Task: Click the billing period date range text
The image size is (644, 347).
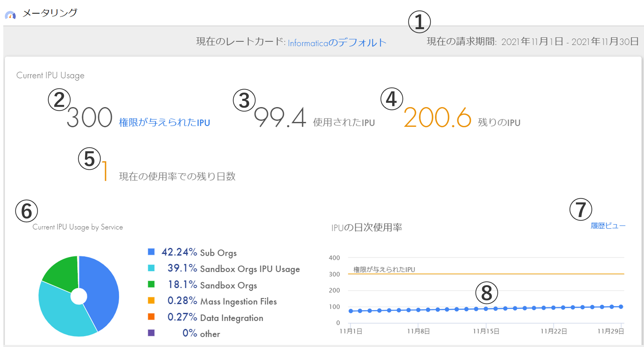Action: (570, 42)
